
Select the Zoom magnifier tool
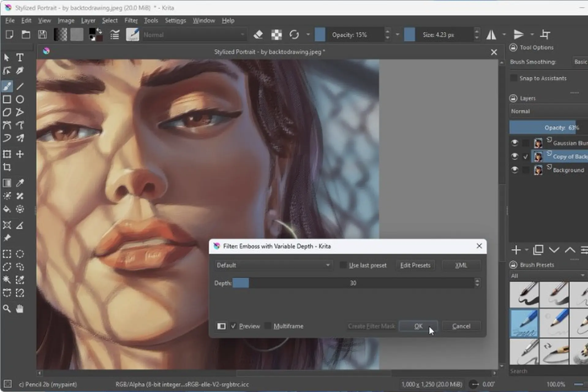click(x=7, y=309)
